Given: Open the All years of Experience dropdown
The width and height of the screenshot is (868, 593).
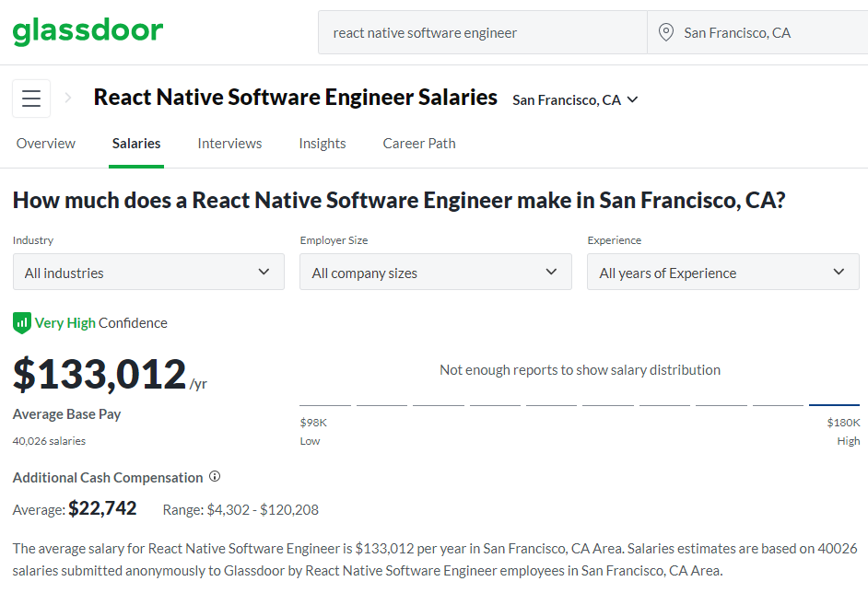Looking at the screenshot, I should pyautogui.click(x=723, y=272).
